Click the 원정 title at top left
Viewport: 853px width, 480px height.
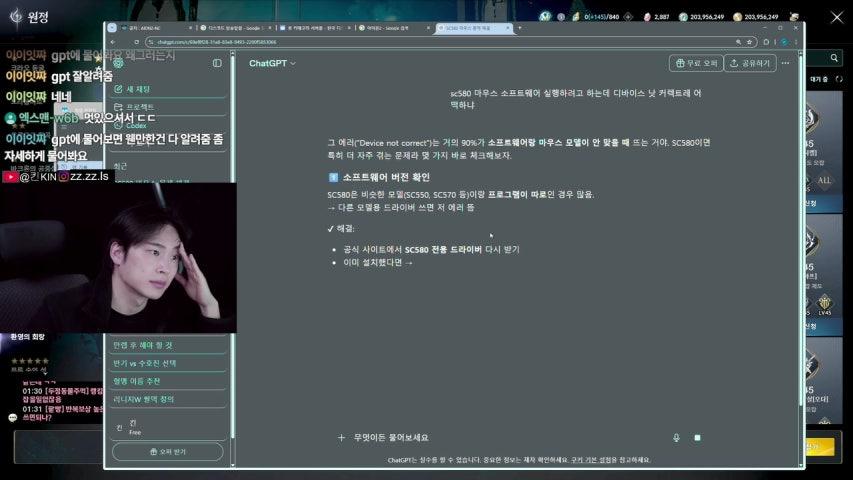38,17
